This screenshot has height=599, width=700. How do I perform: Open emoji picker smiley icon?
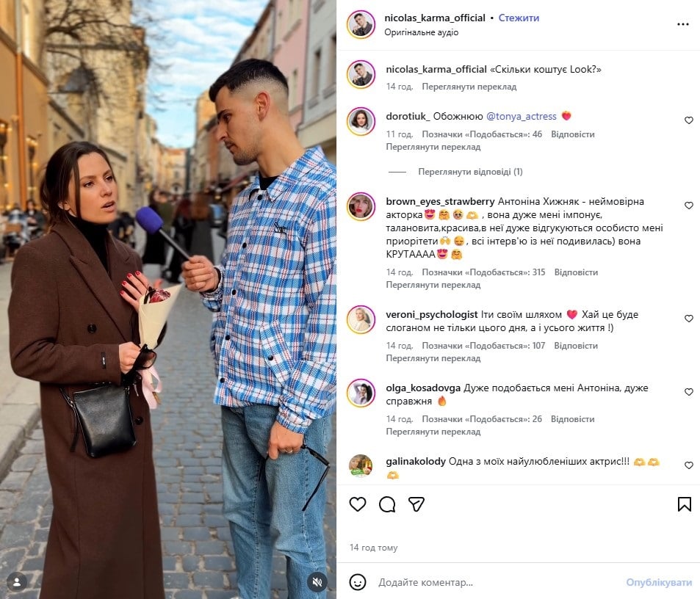(358, 582)
